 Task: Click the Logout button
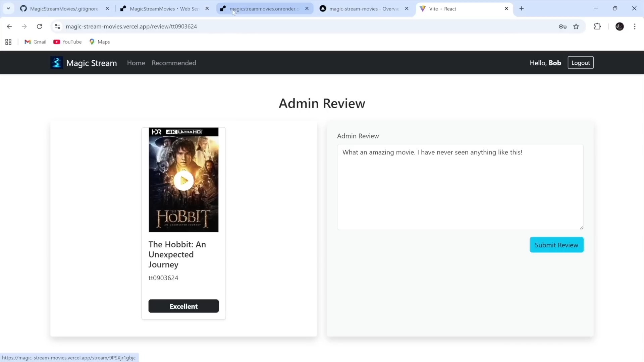point(580,63)
